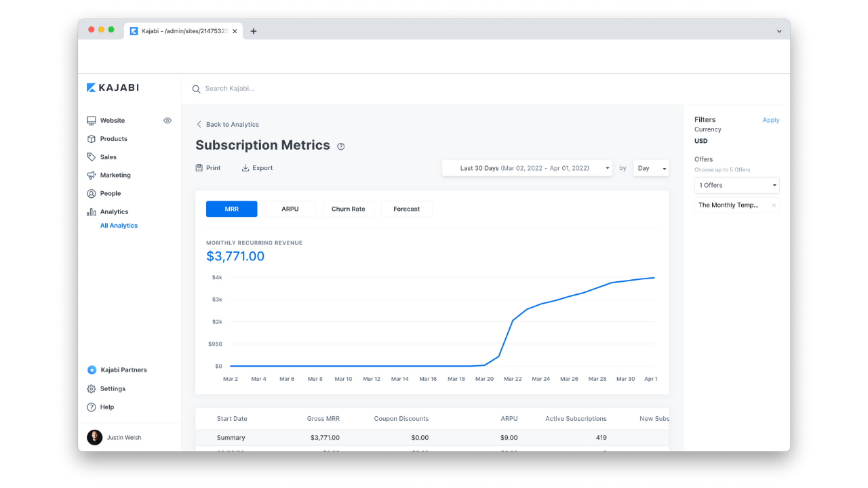This screenshot has width=868, height=488.
Task: Click the Coupon Discounts column header
Action: [x=401, y=419]
